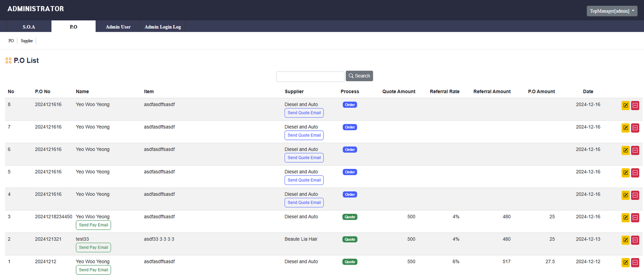Screen dimensions: 644x275
Task: Send Quote Email for row 4
Action: coord(304,203)
